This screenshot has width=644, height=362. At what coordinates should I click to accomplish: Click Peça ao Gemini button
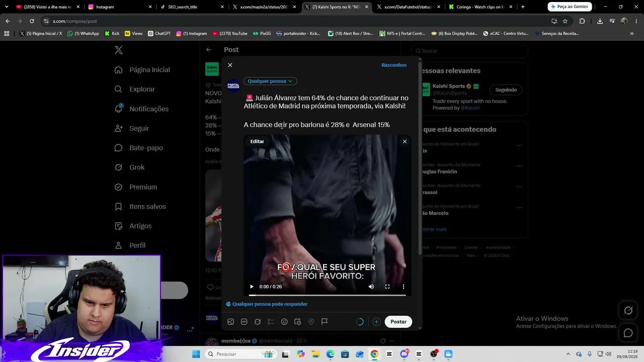[570, 7]
